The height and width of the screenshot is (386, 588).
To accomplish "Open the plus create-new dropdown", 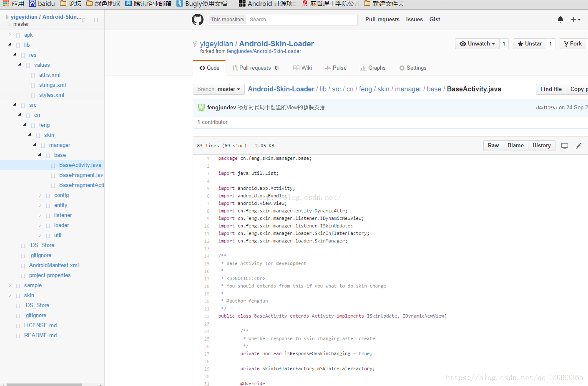I will [x=576, y=20].
